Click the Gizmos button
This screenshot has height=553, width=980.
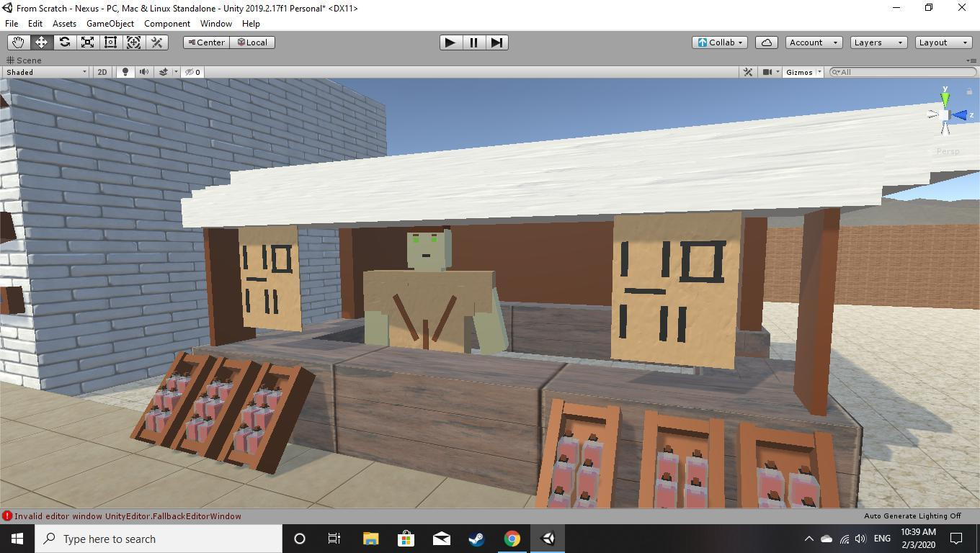click(799, 72)
